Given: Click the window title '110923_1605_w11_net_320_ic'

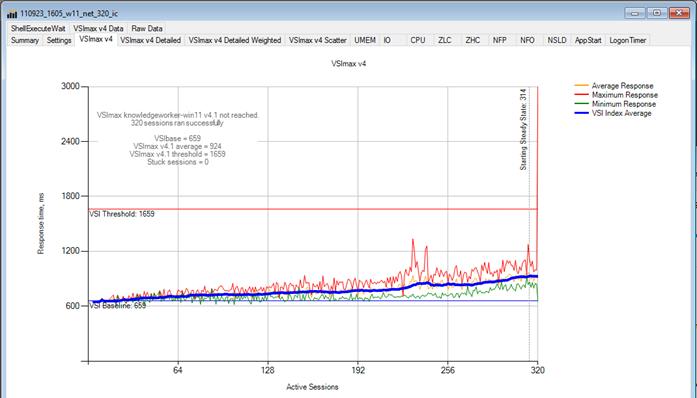Looking at the screenshot, I should [69, 14].
